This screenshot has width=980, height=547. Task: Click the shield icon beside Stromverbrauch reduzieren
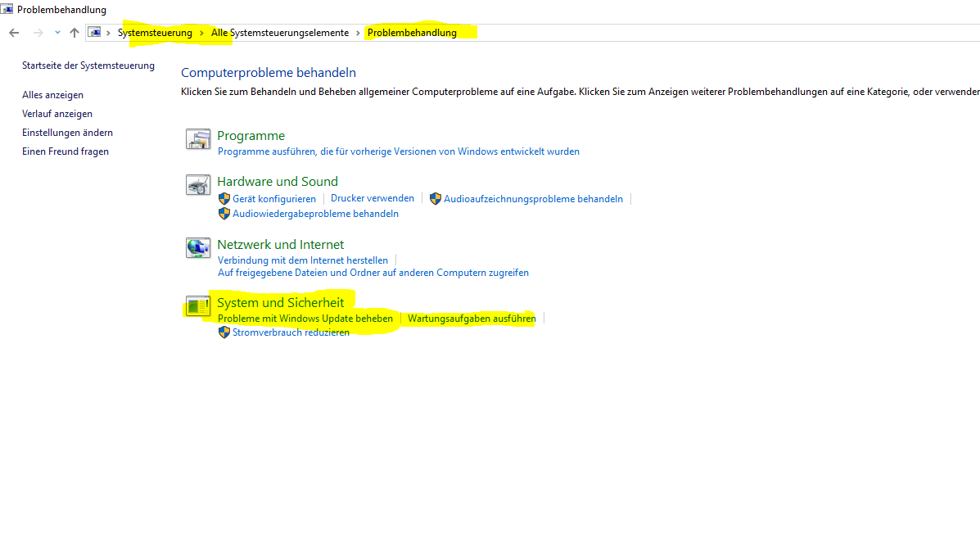point(224,332)
